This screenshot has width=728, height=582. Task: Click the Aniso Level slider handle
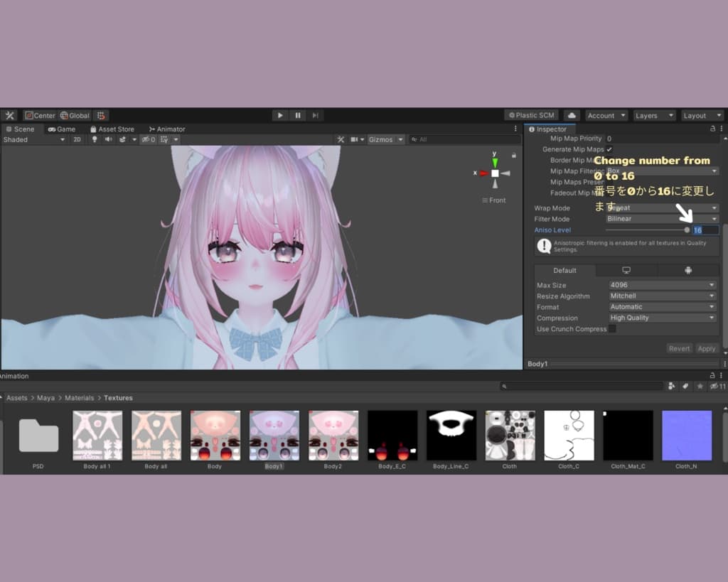pos(687,230)
